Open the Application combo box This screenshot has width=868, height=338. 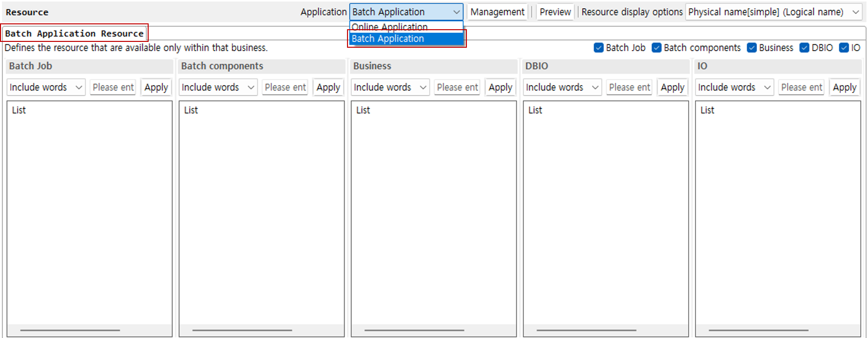406,12
